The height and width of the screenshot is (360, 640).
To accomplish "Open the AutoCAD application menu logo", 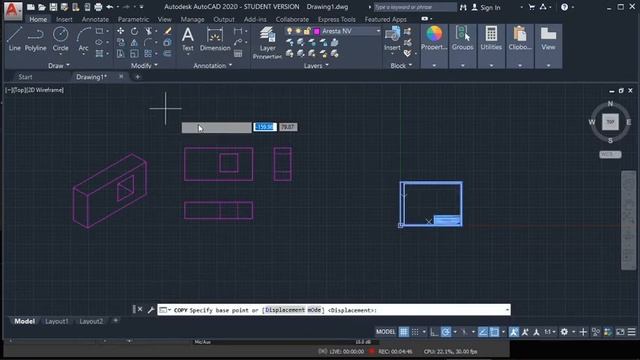I will pyautogui.click(x=13, y=10).
